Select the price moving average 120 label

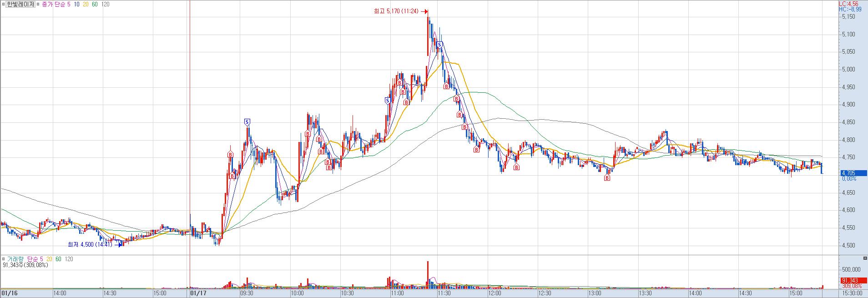point(105,4)
